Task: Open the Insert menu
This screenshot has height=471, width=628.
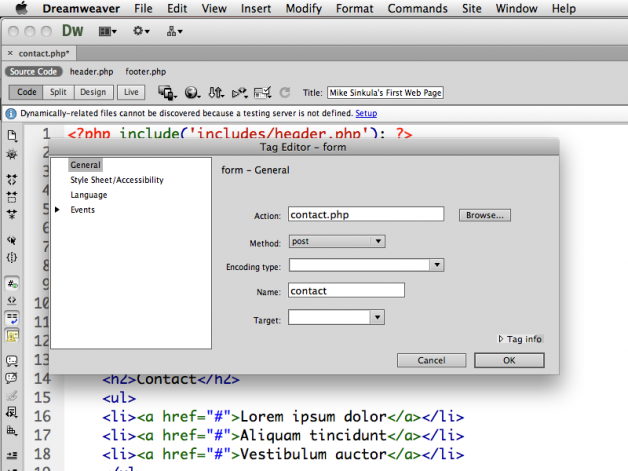Action: [256, 8]
